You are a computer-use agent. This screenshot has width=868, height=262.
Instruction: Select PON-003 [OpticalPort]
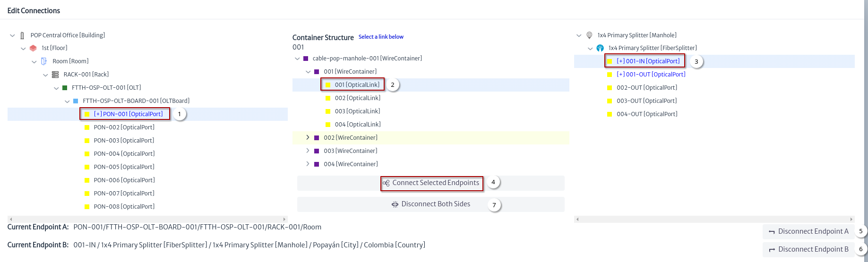(124, 141)
